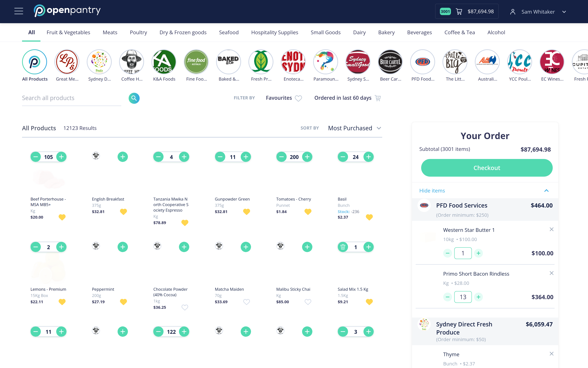Pick the PFD Food supplier circle
588x368 pixels.
(423, 62)
